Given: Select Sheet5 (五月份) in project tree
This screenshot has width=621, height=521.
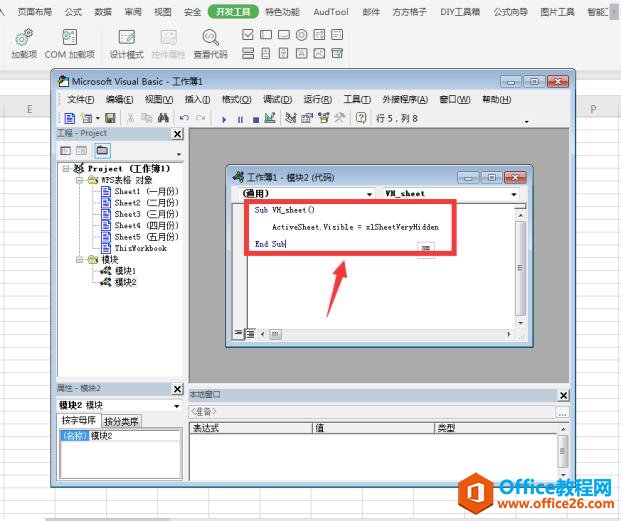Looking at the screenshot, I should (140, 237).
